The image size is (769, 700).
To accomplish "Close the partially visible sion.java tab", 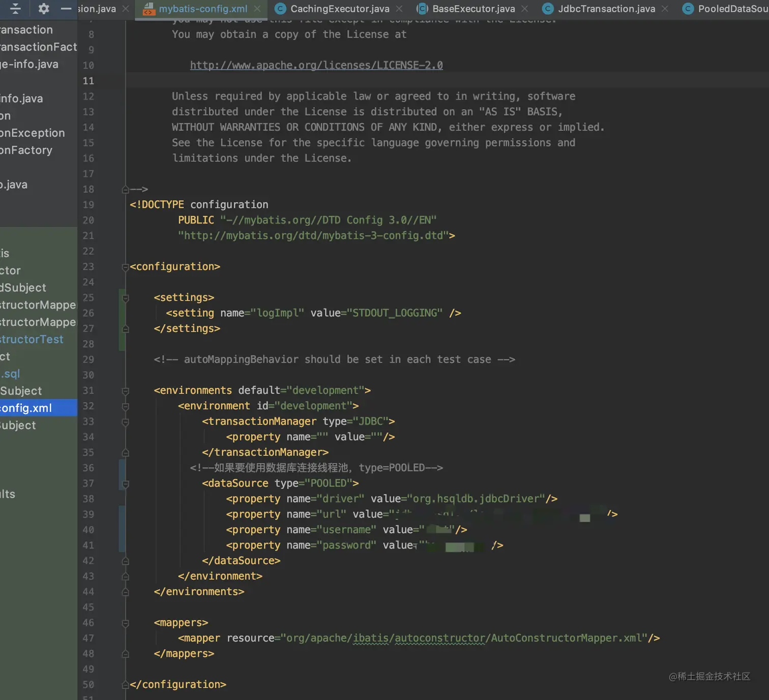I will (126, 9).
